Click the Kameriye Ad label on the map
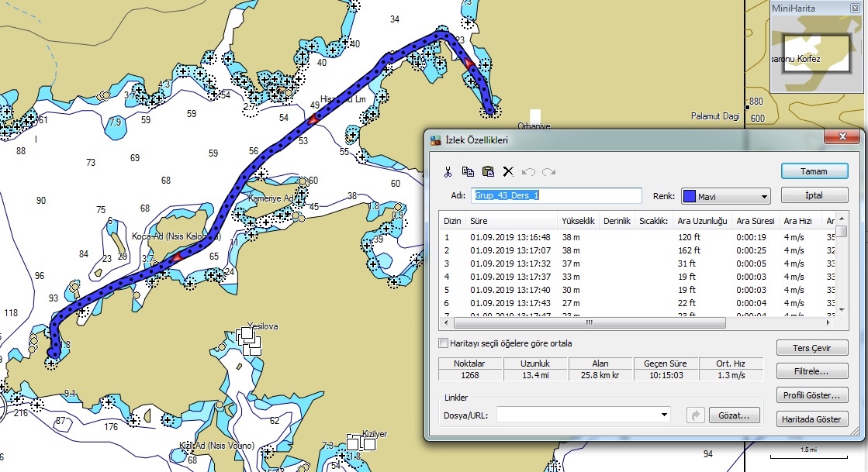Image resolution: width=868 pixels, height=472 pixels. click(x=271, y=198)
